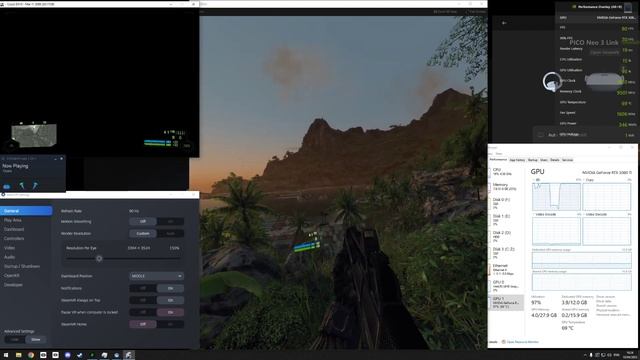Switch to Details tab in Task Manager
The height and width of the screenshot is (360, 640).
point(554,160)
